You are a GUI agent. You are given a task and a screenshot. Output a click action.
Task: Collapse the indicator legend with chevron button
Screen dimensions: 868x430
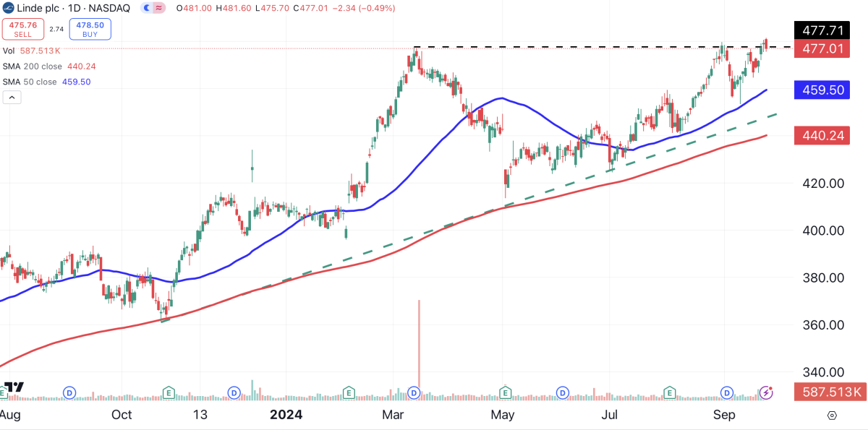12,98
